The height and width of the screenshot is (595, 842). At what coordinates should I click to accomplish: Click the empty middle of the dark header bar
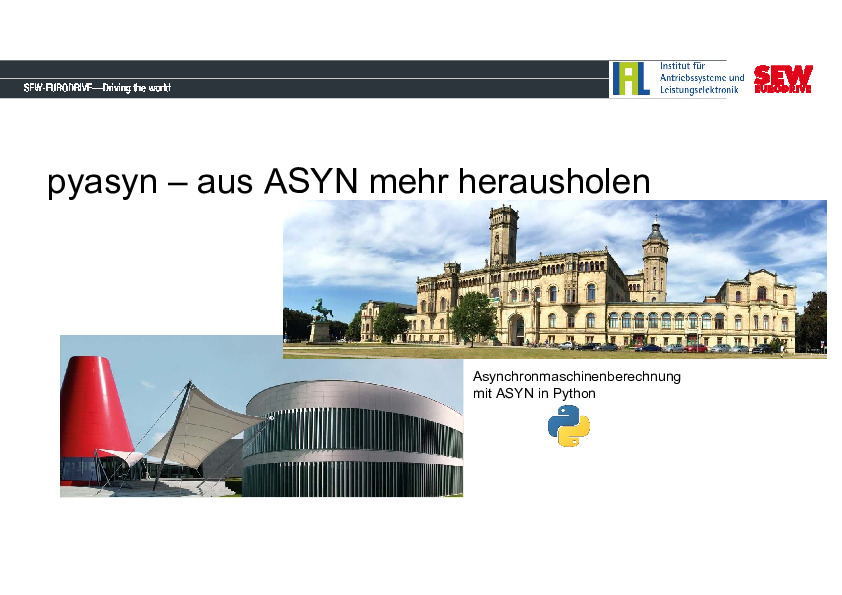(x=390, y=88)
